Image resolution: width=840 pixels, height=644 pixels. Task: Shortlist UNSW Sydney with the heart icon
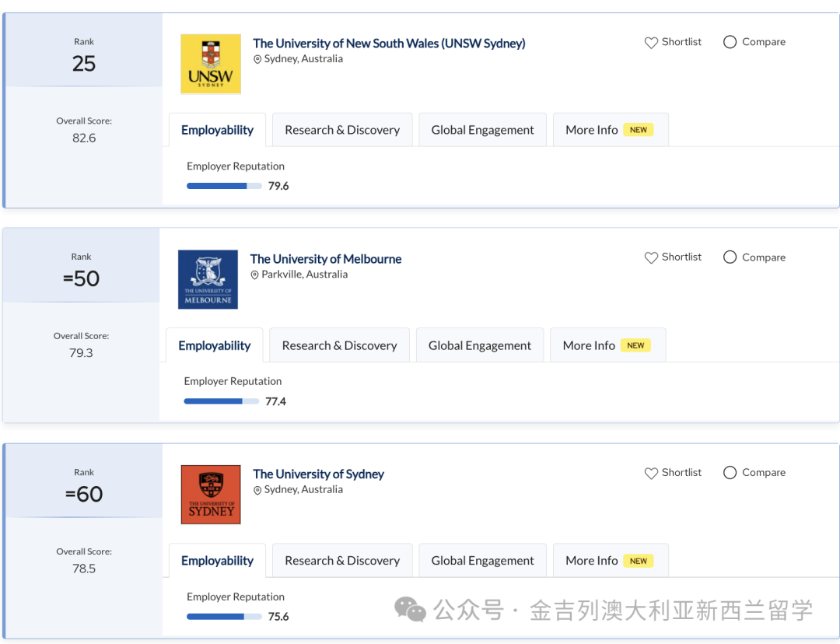tap(651, 43)
